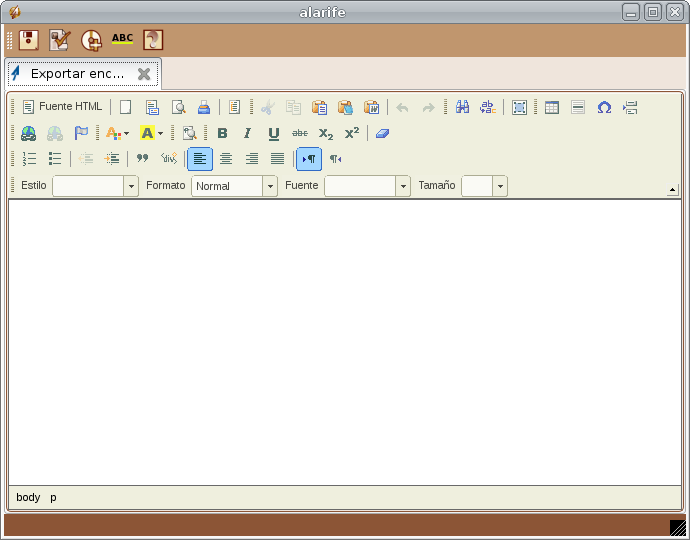Click inside the empty editor text area

tap(344, 340)
